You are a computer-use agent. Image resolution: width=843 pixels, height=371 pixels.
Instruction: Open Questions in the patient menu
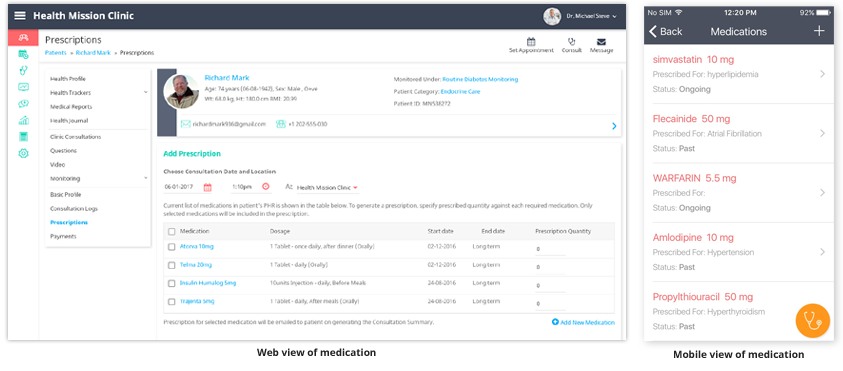coord(63,151)
